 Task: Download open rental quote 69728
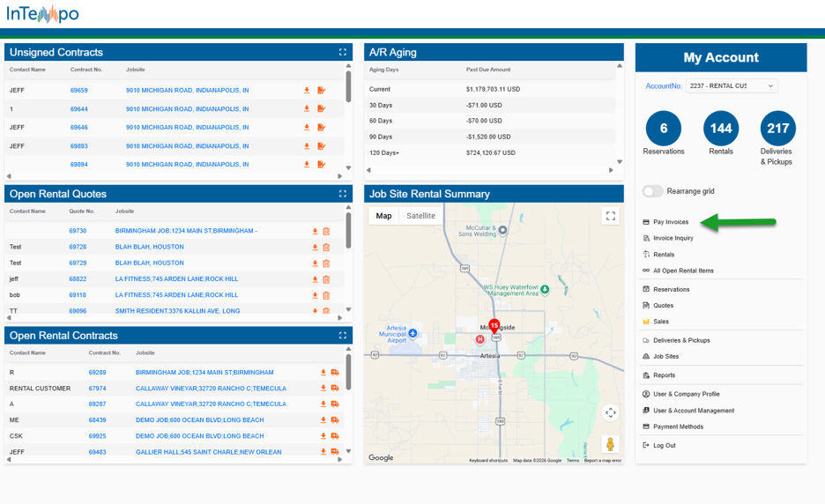(x=316, y=248)
